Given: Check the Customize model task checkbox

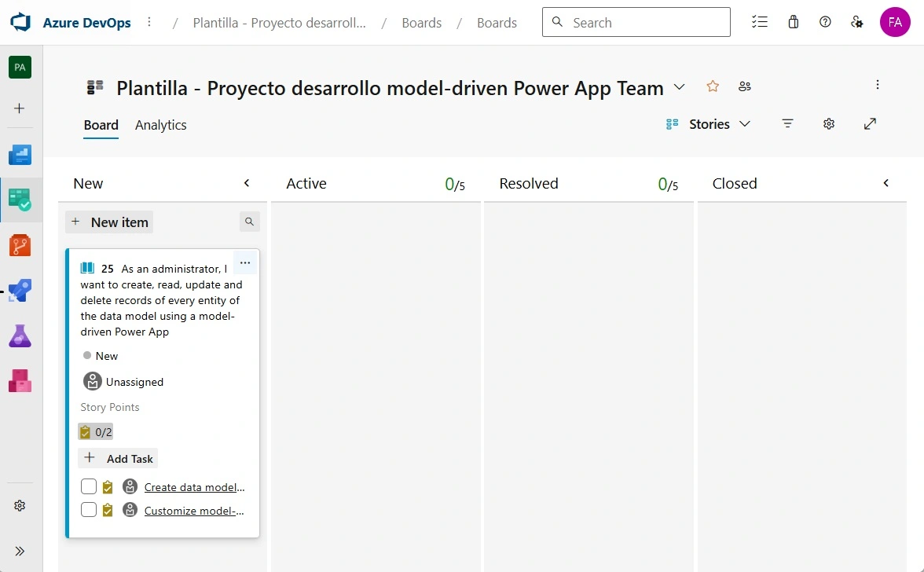Looking at the screenshot, I should [x=89, y=510].
